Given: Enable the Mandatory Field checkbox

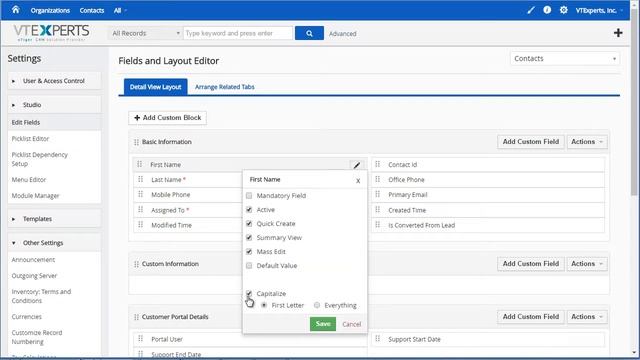Looking at the screenshot, I should (249, 196).
